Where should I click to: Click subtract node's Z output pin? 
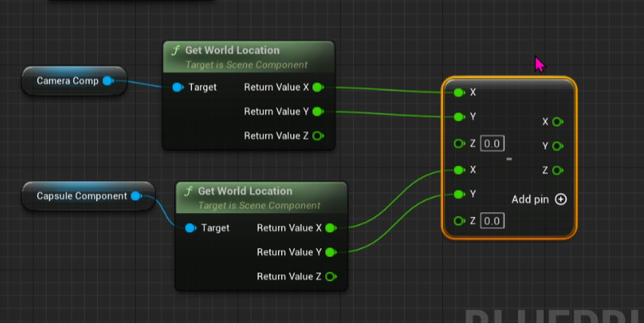click(558, 170)
